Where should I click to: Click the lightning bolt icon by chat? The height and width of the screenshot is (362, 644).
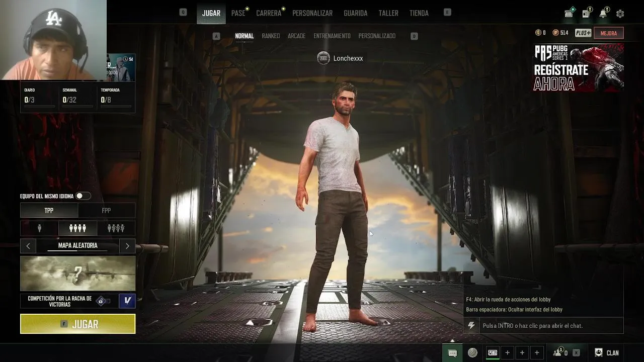pos(471,326)
